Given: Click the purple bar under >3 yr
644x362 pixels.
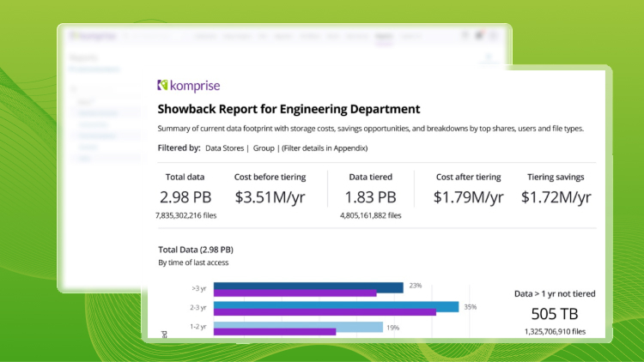Looking at the screenshot, I should click(x=295, y=294).
